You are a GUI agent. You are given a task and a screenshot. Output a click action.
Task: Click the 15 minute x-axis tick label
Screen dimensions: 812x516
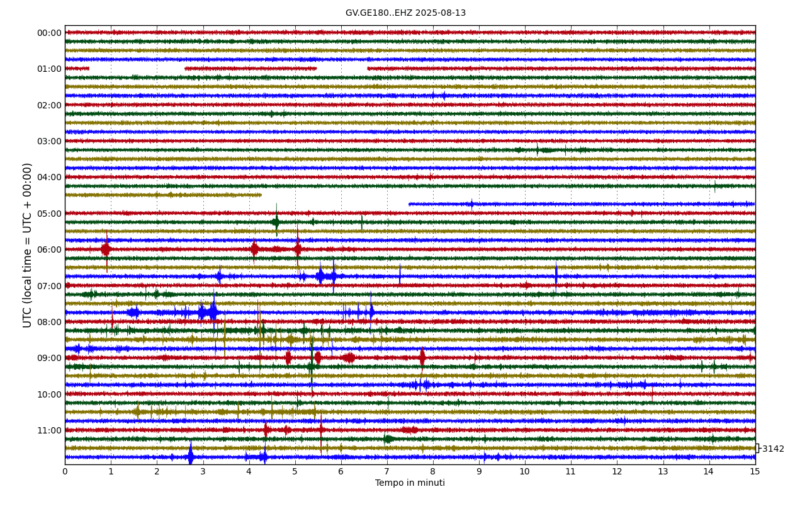(x=755, y=471)
